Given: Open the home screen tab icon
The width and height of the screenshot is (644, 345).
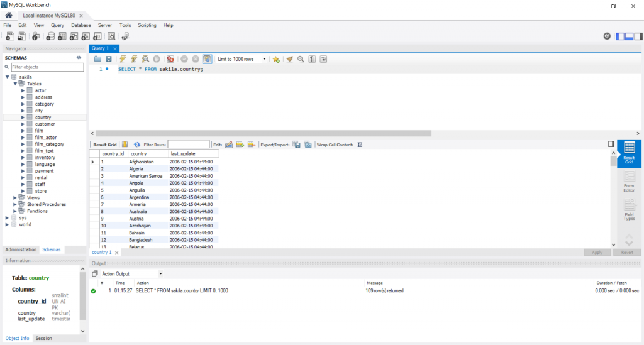Looking at the screenshot, I should [9, 15].
